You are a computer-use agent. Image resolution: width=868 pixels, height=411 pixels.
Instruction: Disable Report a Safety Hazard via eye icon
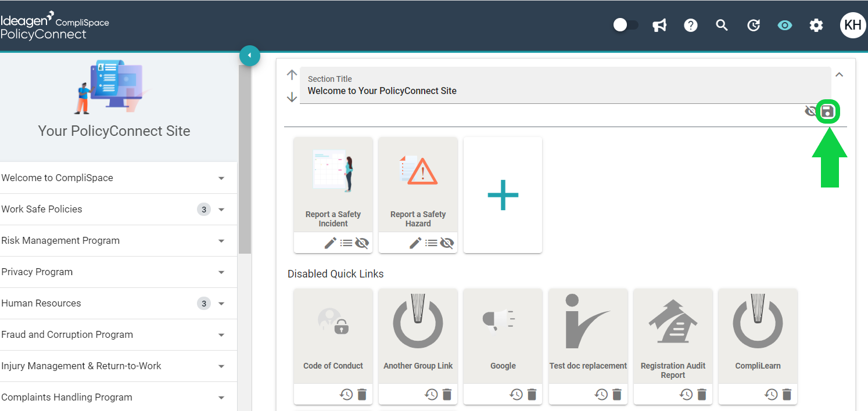tap(447, 243)
